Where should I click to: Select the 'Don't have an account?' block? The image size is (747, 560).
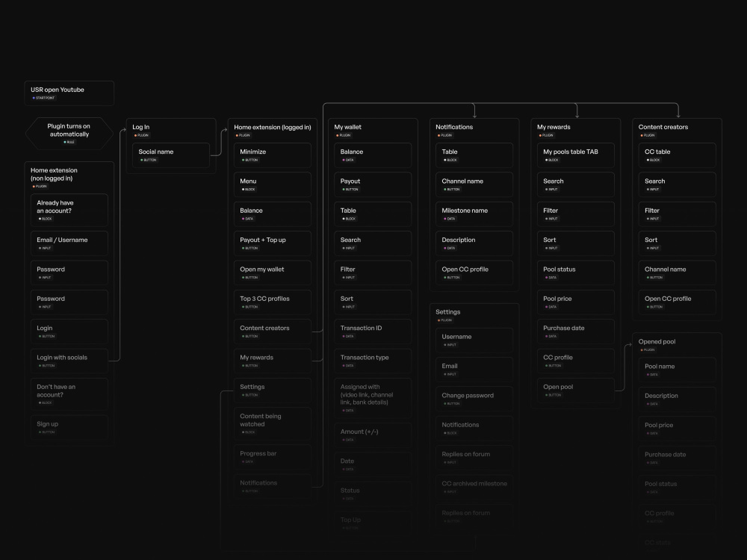pos(69,394)
